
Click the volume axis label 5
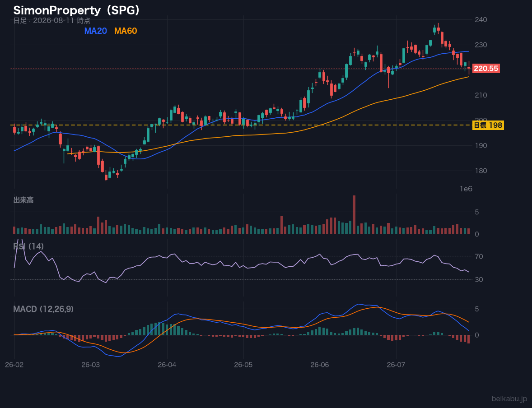point(477,212)
